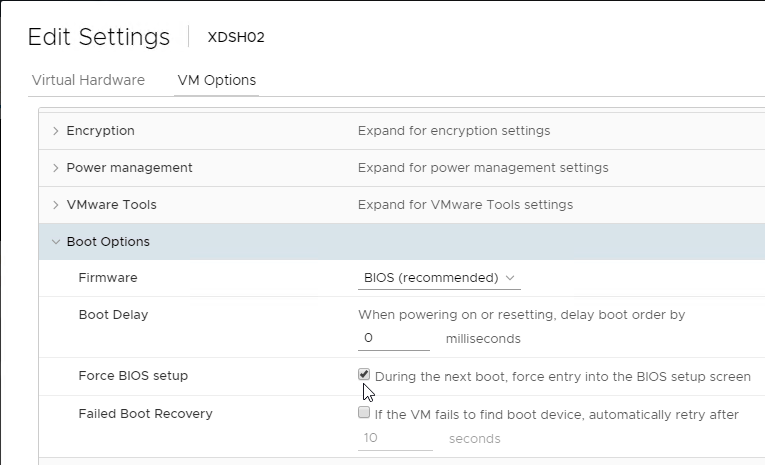Expand the VMware Tools section chevron

56,205
